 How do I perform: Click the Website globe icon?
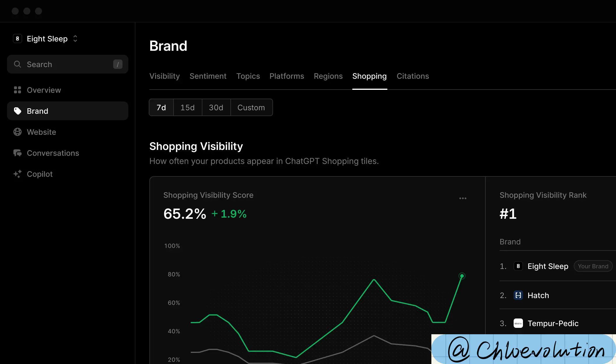(17, 132)
